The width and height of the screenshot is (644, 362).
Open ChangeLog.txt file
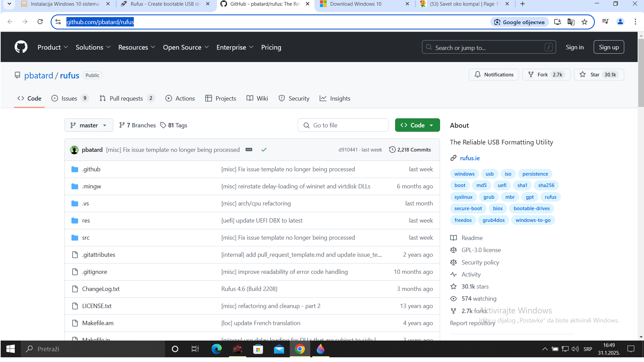pos(101,289)
